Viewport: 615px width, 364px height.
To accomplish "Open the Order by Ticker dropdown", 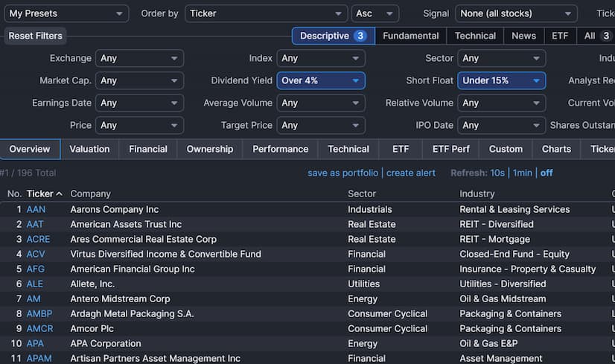I will point(265,13).
